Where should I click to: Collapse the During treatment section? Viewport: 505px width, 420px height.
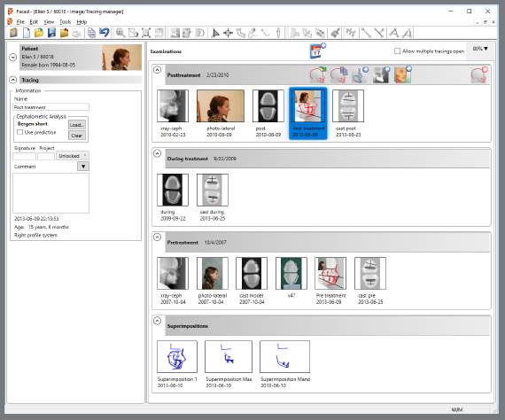point(157,153)
